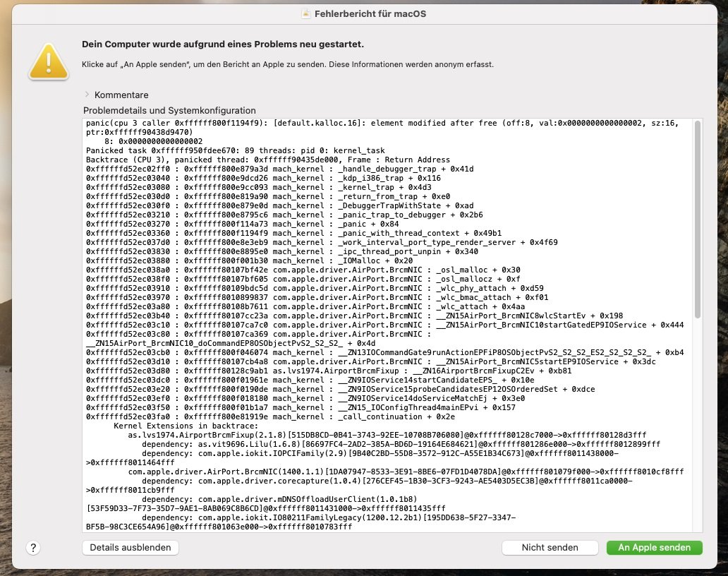This screenshot has width=728, height=576.
Task: Click the 'Backtrace (CPU 3), panicked thread' line
Action: coord(268,160)
